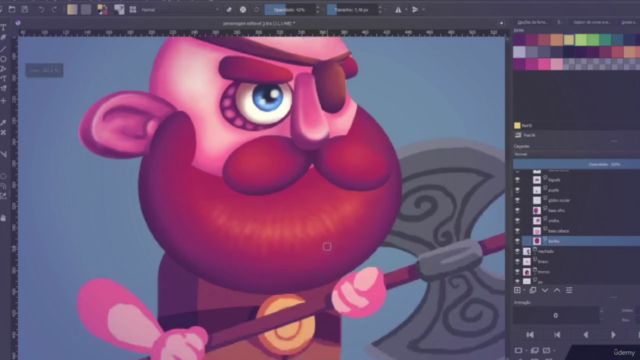Open the gradient fill chooser in the toolbar
The image size is (640, 360).
click(x=72, y=9)
